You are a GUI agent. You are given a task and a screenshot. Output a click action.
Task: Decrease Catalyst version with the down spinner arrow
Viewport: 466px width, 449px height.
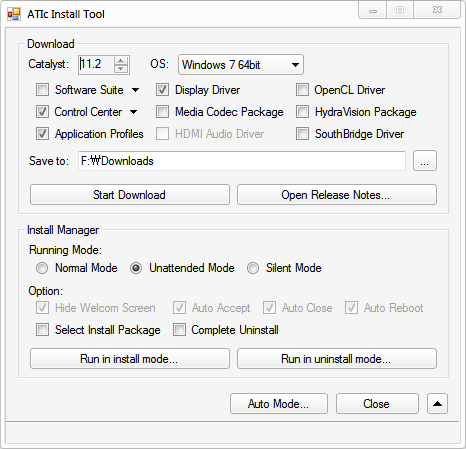point(121,68)
